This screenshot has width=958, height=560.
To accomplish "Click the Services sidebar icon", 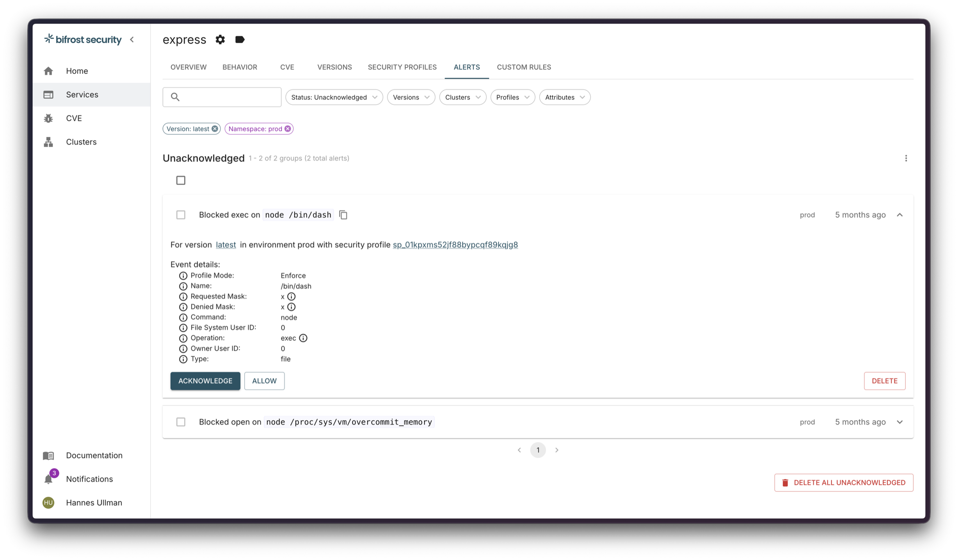I will [48, 95].
